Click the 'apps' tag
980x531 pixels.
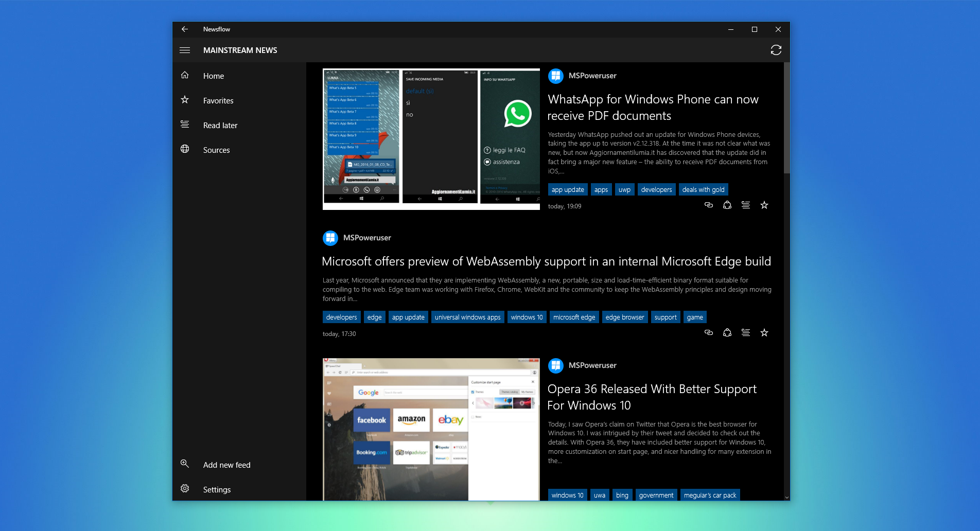coord(601,189)
